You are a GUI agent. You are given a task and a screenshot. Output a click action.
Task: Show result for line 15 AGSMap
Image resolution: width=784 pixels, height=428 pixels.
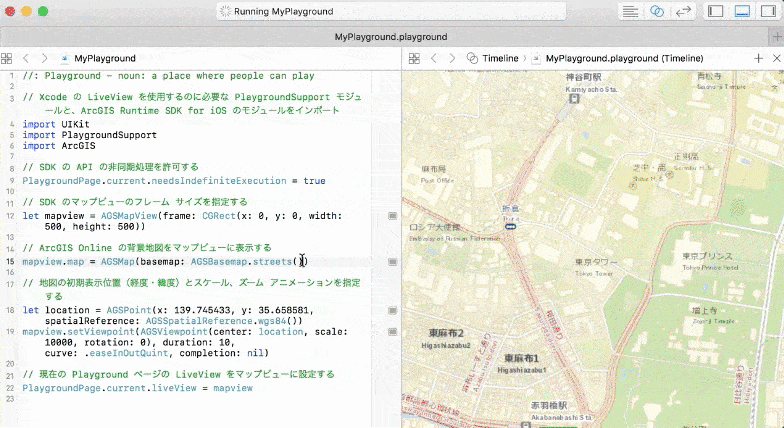392,262
